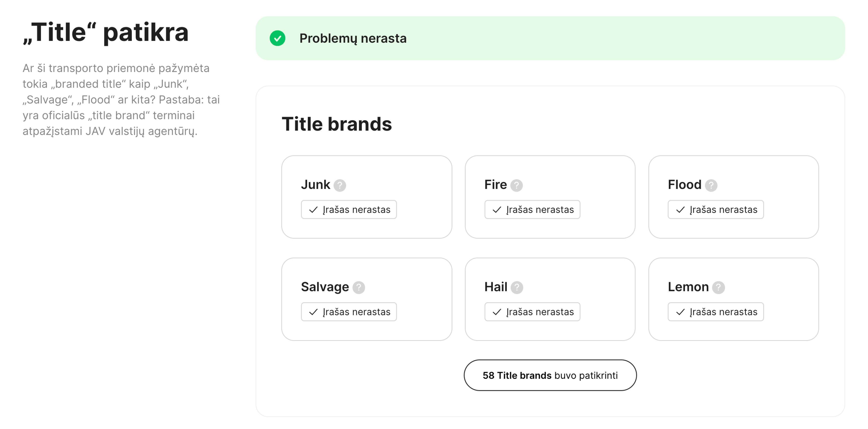Click the "Įrašas nerastas" badge under Lemon
This screenshot has height=429, width=868.
coord(715,312)
